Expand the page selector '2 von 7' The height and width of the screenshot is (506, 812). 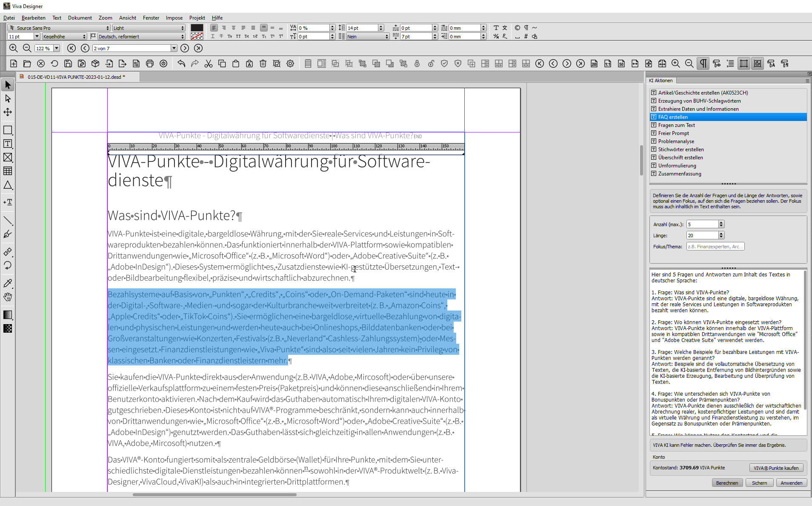(x=174, y=49)
